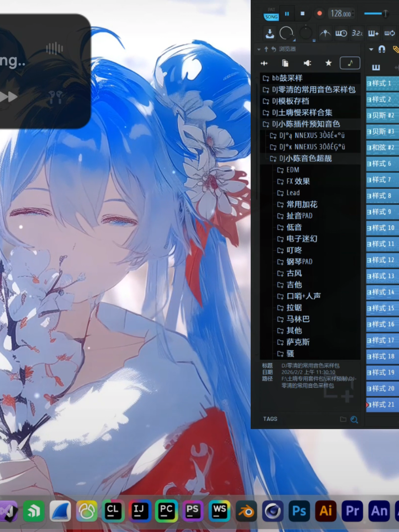Open Blender from the dock
399x532 pixels.
[246, 511]
